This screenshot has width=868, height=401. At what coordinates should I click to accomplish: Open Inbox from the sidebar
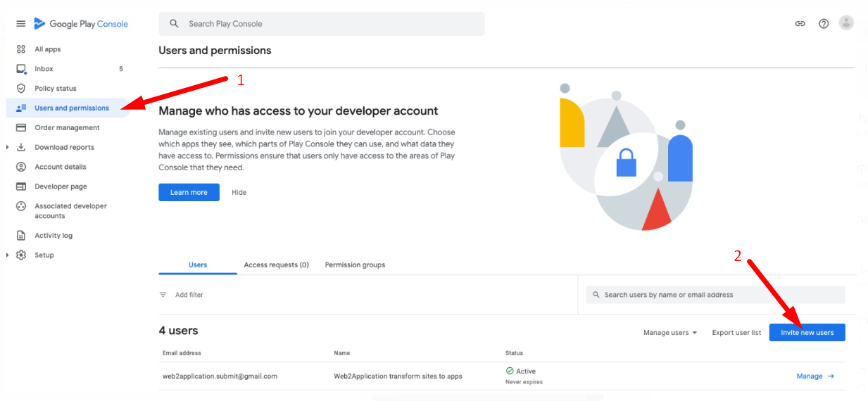pos(44,69)
